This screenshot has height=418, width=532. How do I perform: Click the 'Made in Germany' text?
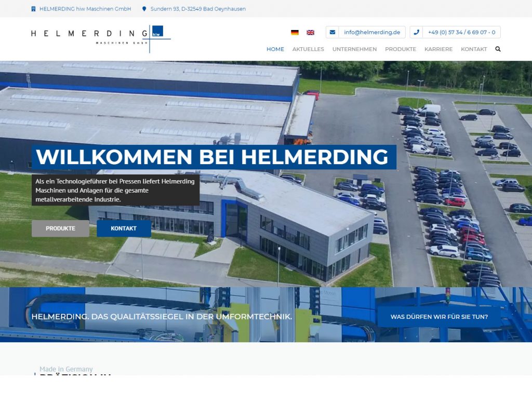(66, 369)
